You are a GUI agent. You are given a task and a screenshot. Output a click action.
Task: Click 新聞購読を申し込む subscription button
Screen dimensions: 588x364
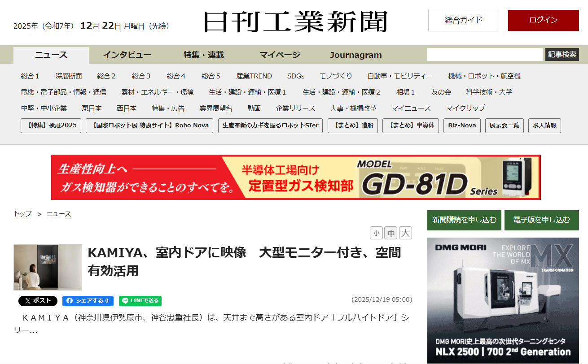pyautogui.click(x=464, y=220)
